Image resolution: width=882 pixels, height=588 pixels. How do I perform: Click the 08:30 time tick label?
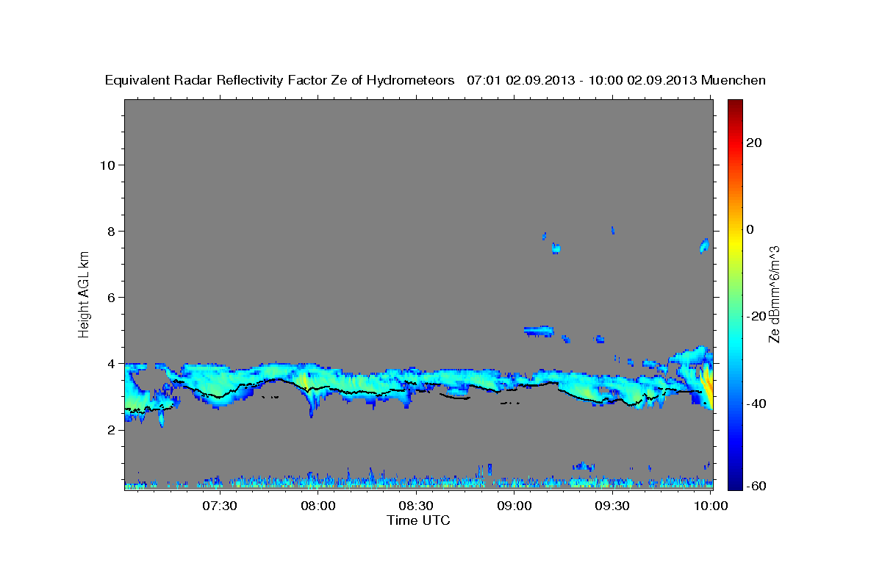[417, 506]
